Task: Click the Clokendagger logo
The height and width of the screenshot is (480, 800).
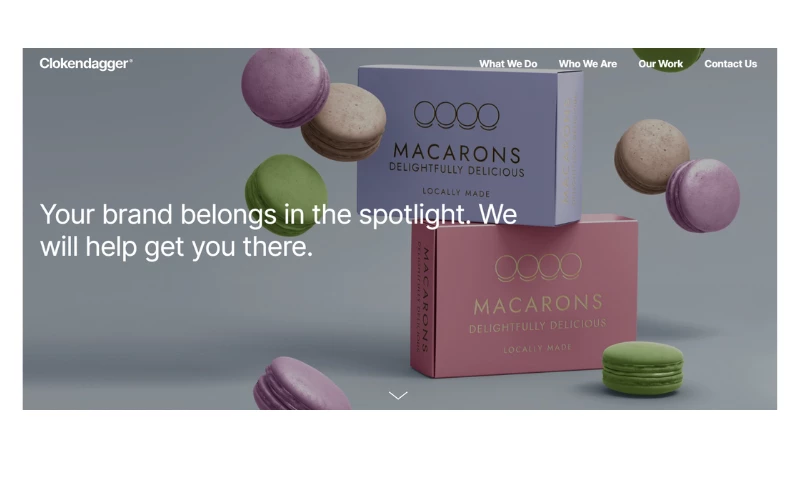Action: point(86,64)
